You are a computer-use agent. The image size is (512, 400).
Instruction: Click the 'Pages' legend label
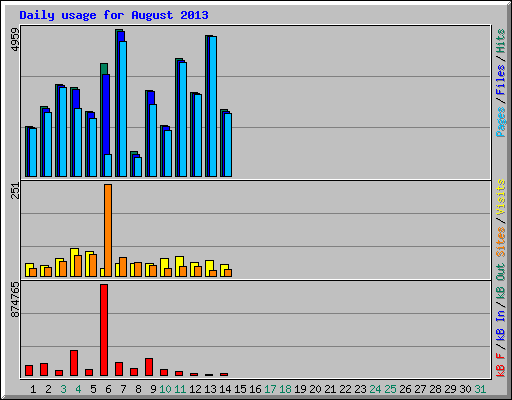point(501,122)
